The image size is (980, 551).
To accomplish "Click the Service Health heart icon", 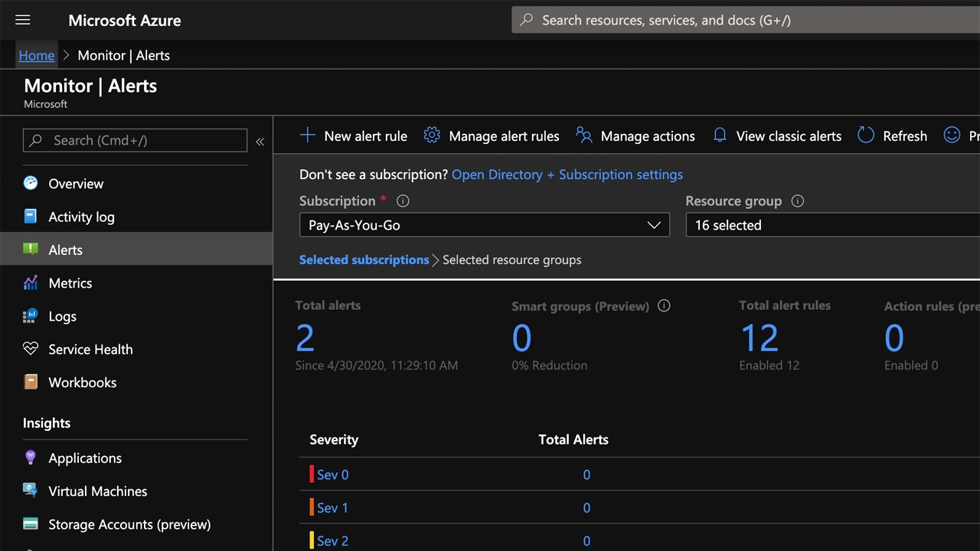I will click(31, 349).
